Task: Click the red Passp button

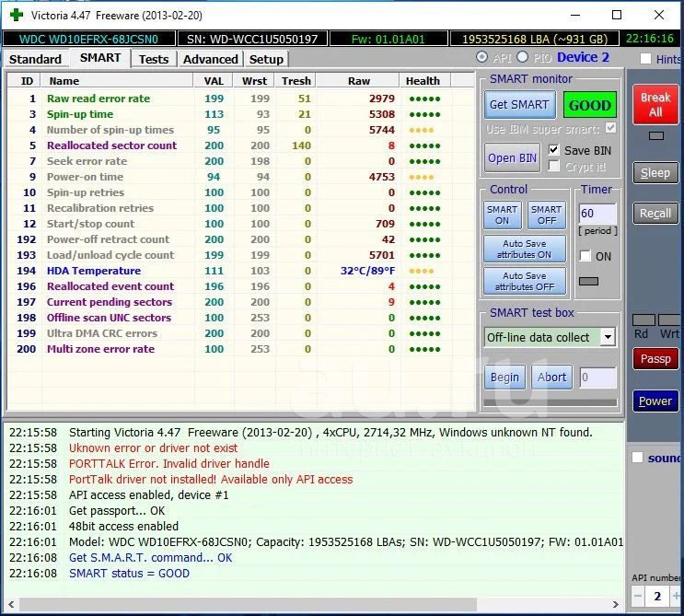Action: (655, 358)
